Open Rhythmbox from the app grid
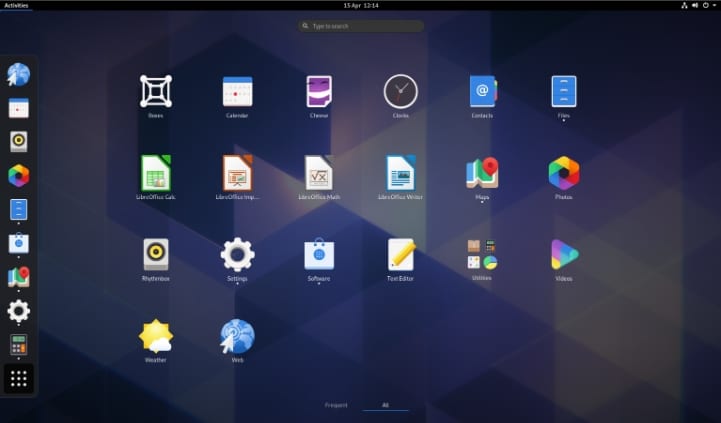This screenshot has height=423, width=721. pos(156,254)
